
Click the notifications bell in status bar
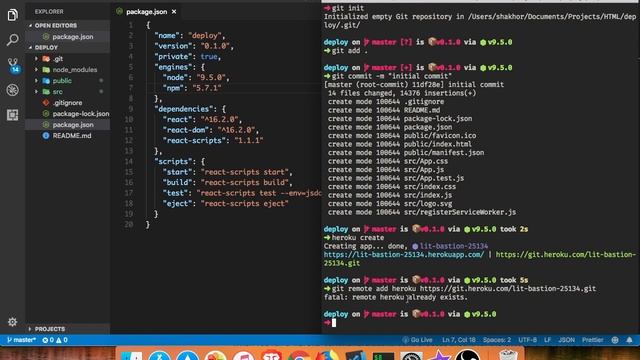(x=629, y=340)
